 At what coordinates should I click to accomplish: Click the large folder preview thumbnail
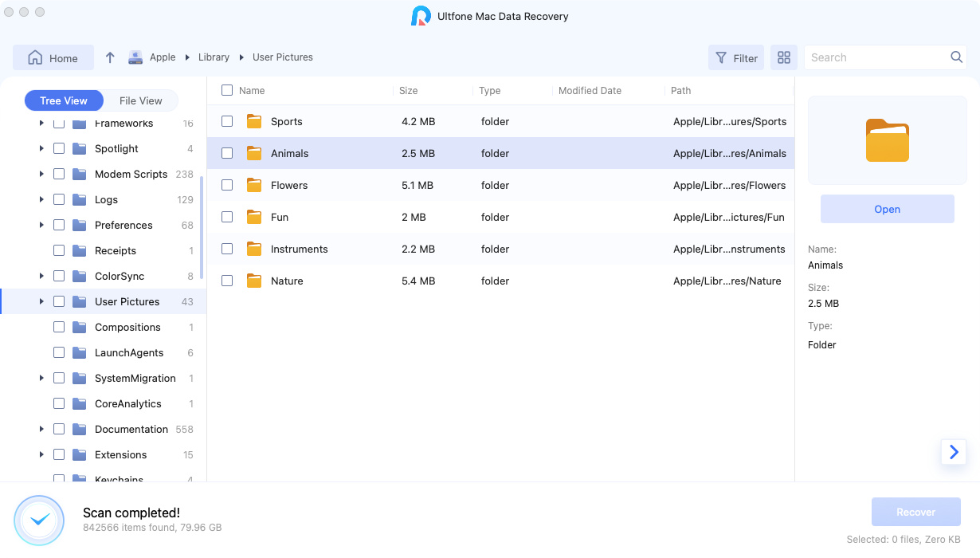tap(887, 140)
